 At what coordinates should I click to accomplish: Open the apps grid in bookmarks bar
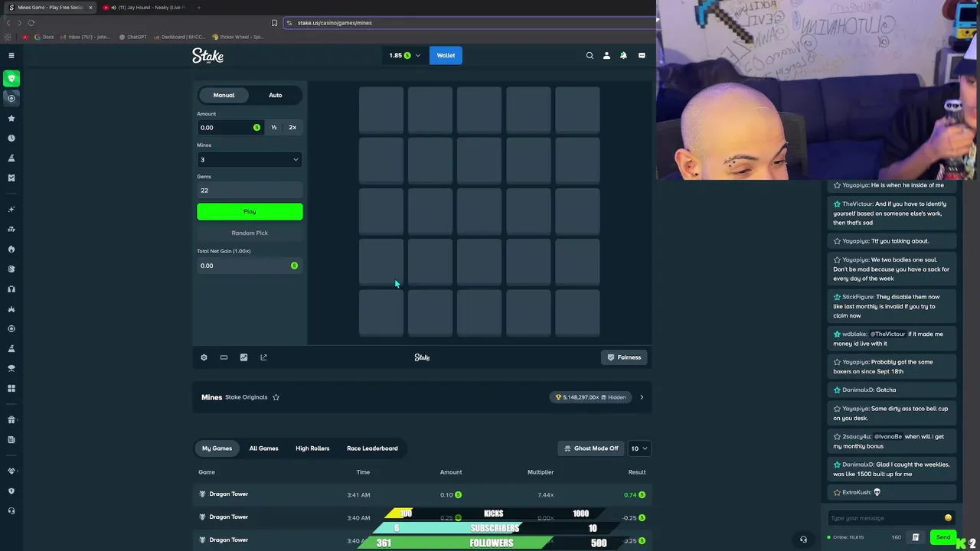coord(8,37)
